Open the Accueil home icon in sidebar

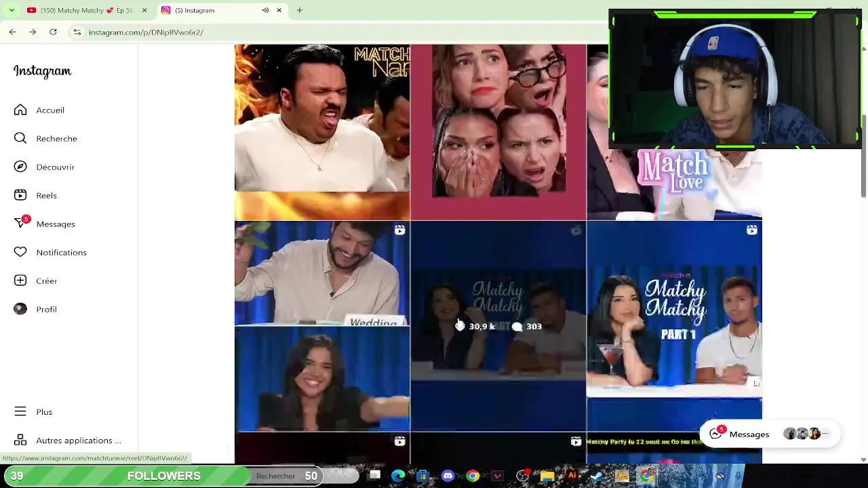pyautogui.click(x=20, y=110)
